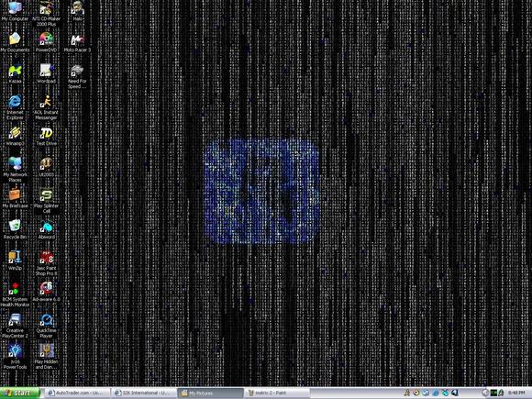Launch the QuickTime Player shortcut
532x399 pixels.
click(46, 325)
